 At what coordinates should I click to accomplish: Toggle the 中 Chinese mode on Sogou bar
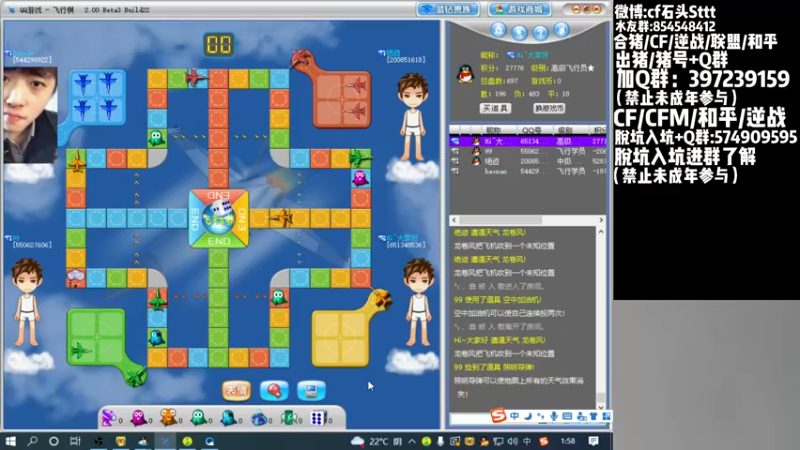pos(514,416)
